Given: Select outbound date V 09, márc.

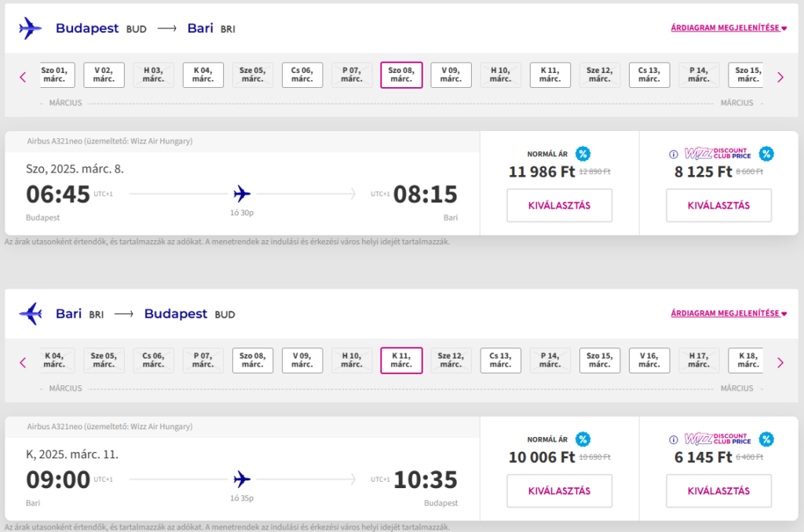Looking at the screenshot, I should [x=451, y=75].
